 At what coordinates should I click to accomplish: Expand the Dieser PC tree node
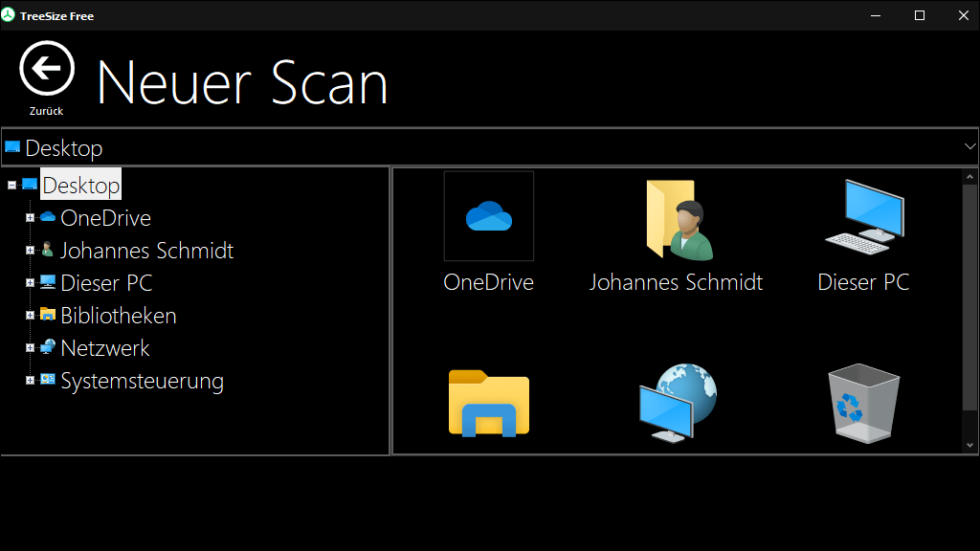point(30,283)
